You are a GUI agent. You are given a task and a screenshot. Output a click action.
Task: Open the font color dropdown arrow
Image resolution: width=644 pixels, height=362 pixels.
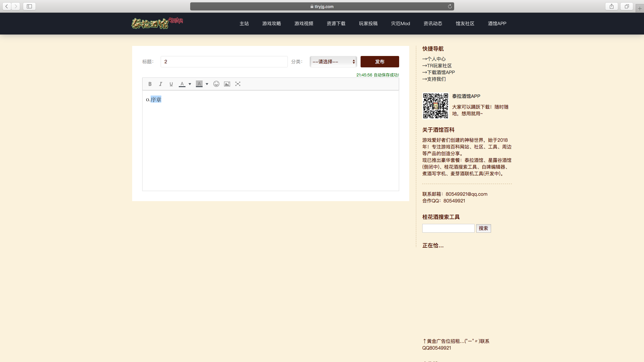pos(190,84)
